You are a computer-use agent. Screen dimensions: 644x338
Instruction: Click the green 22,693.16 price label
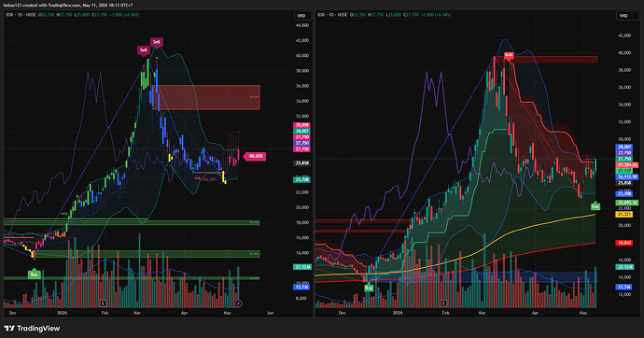[x=627, y=203]
